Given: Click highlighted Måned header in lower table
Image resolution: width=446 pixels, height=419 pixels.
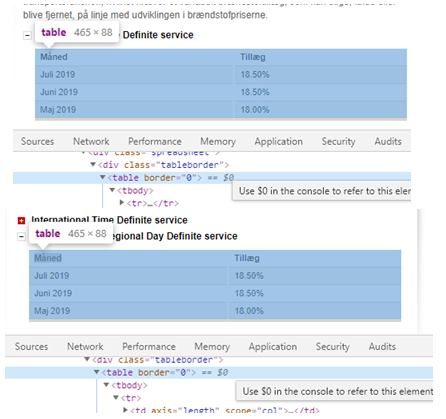Looking at the screenshot, I should pos(48,258).
